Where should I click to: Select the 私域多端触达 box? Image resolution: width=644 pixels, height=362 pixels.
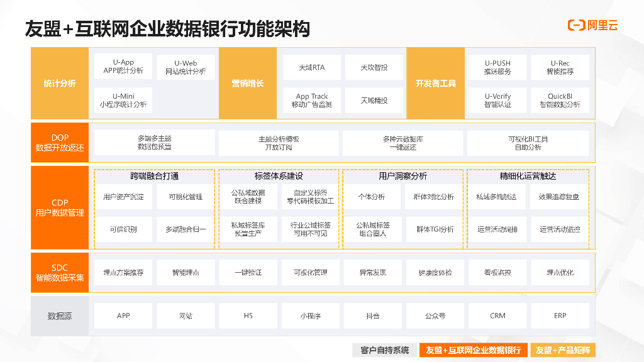pyautogui.click(x=497, y=197)
